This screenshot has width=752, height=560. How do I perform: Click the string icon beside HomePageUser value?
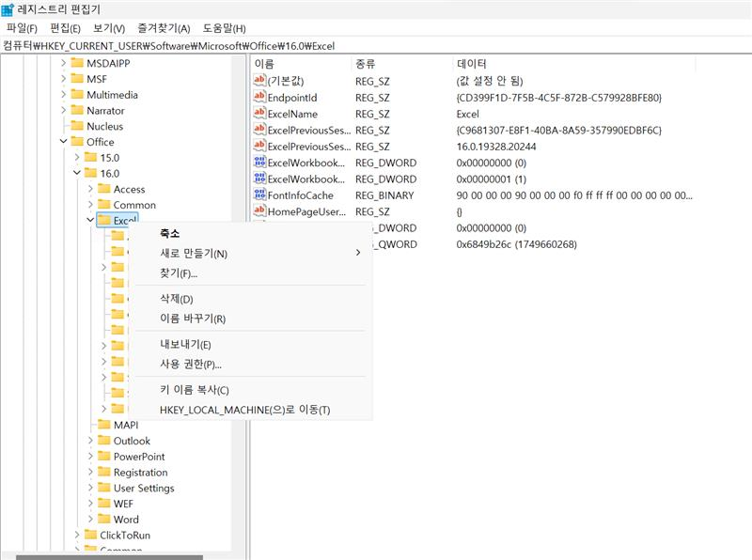pyautogui.click(x=259, y=211)
